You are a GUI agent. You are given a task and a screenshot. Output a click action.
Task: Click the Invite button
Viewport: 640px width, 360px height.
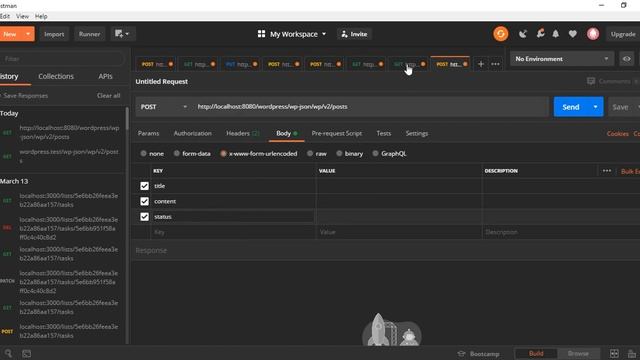(354, 34)
